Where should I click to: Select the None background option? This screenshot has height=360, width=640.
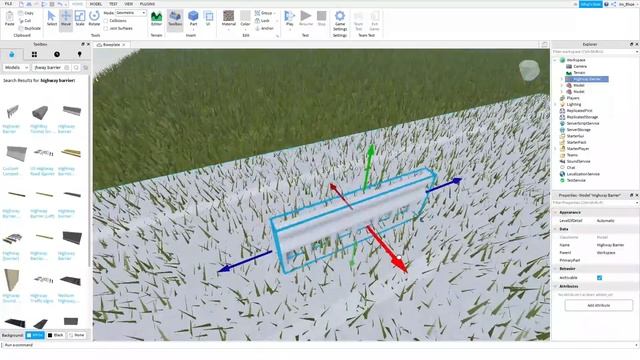tap(76, 335)
